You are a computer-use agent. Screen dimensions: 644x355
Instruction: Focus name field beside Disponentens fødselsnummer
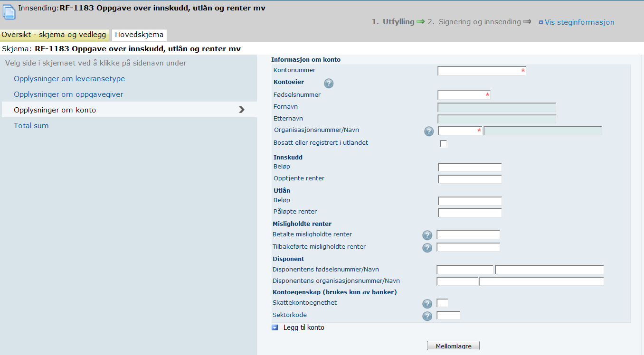pos(549,270)
